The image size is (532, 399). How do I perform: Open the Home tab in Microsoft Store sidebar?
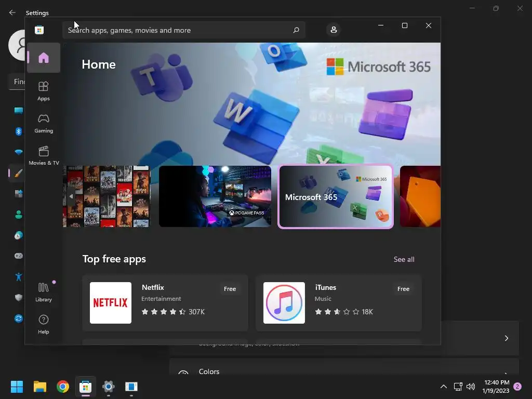coord(44,58)
